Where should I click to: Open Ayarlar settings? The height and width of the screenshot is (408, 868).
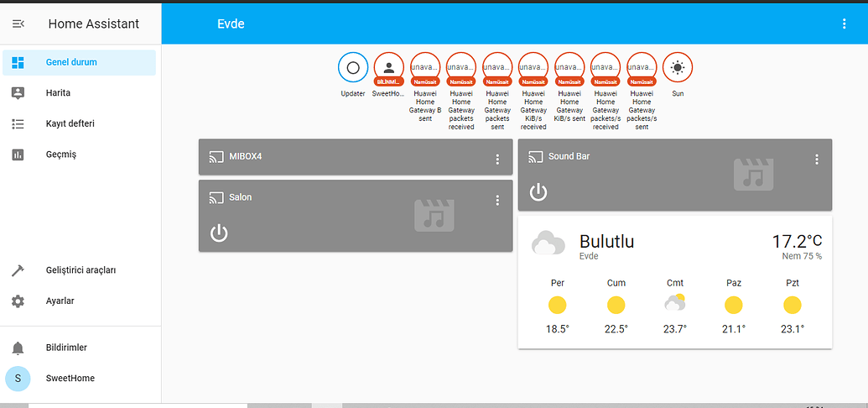click(x=79, y=301)
